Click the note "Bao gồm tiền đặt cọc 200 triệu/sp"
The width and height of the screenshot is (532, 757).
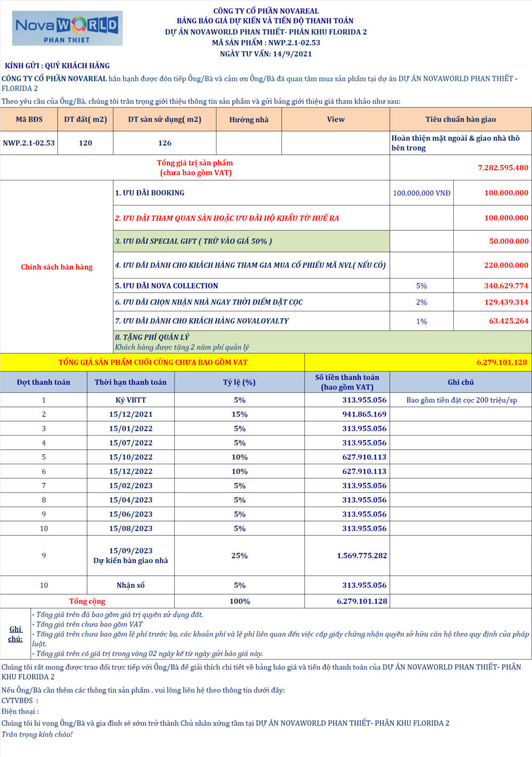click(x=461, y=400)
